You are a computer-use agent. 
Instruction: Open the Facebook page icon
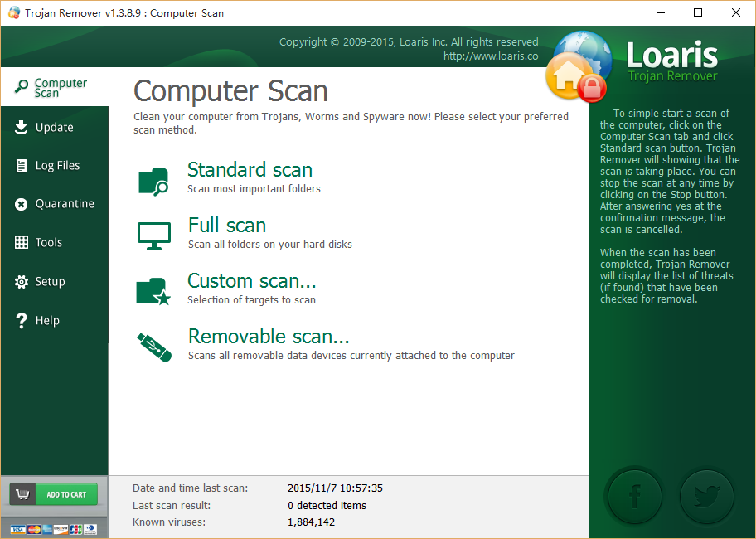pyautogui.click(x=634, y=496)
